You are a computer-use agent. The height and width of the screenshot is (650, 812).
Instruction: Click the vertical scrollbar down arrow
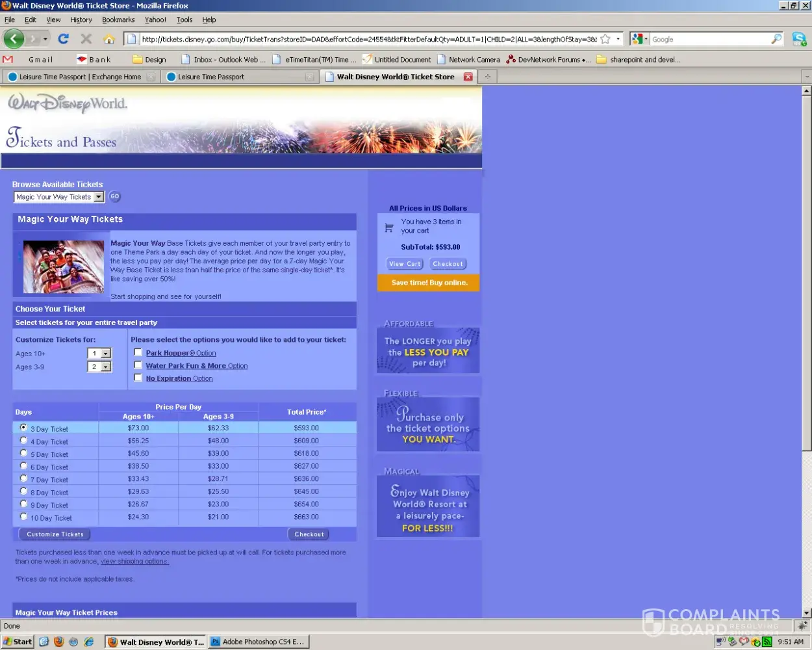pos(806,612)
